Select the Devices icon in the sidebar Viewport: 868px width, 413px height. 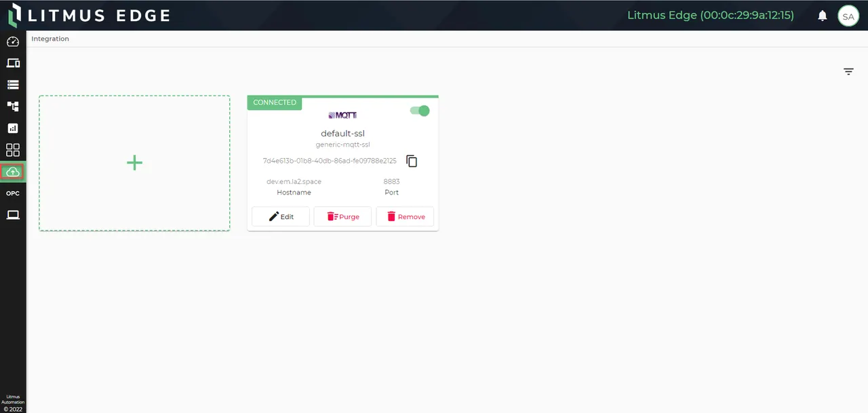pyautogui.click(x=13, y=62)
